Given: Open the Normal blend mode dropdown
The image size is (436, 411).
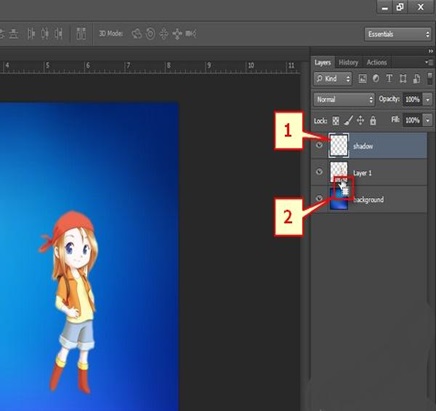Looking at the screenshot, I should 344,99.
